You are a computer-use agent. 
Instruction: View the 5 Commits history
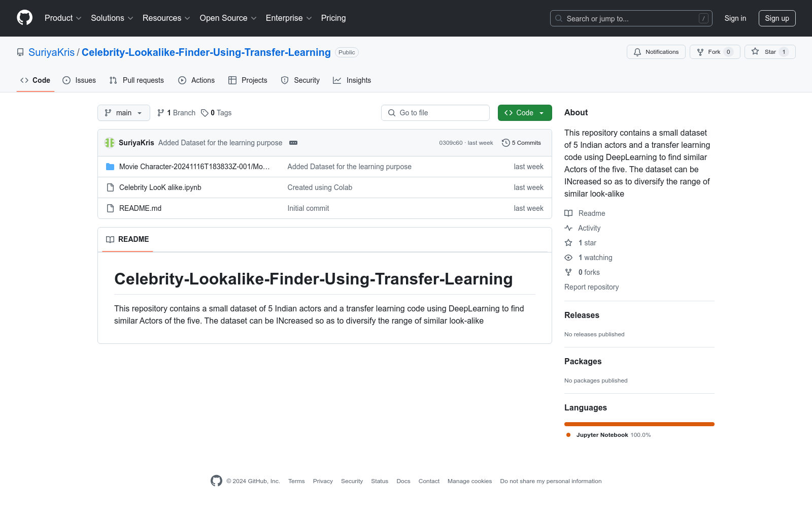521,143
